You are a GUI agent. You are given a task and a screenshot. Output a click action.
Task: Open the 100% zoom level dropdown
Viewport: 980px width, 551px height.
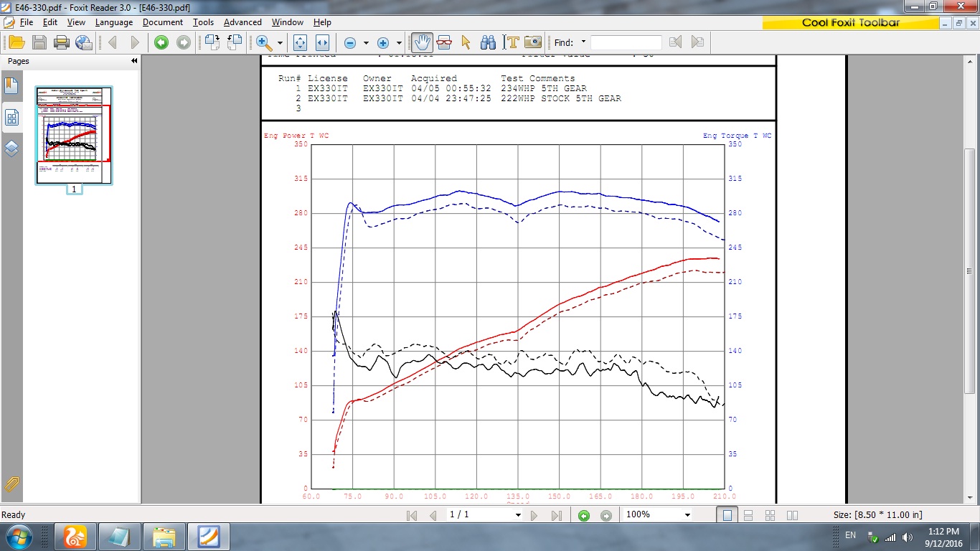pos(687,515)
